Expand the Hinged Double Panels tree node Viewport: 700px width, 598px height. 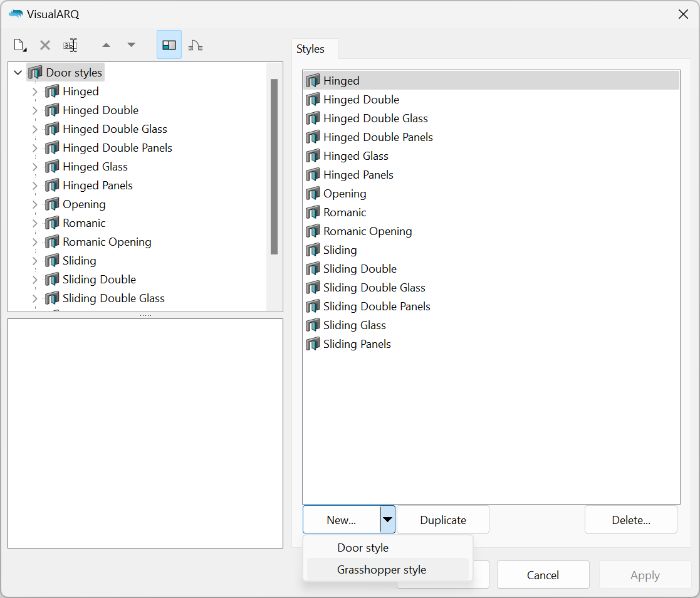click(x=35, y=148)
